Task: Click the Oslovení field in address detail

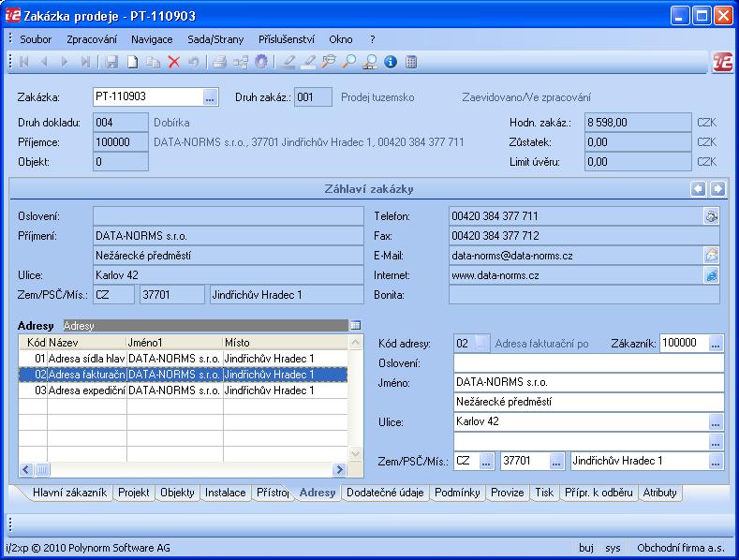Action: pos(588,363)
